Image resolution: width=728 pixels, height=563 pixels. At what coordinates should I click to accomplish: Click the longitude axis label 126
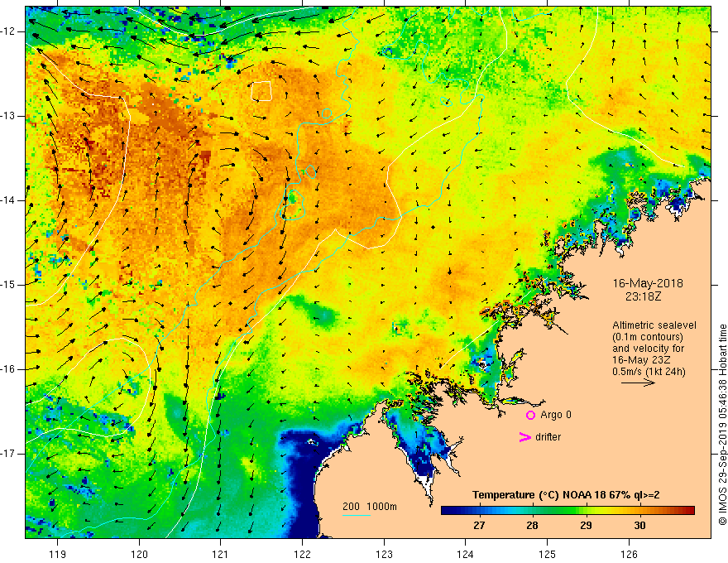coord(629,554)
